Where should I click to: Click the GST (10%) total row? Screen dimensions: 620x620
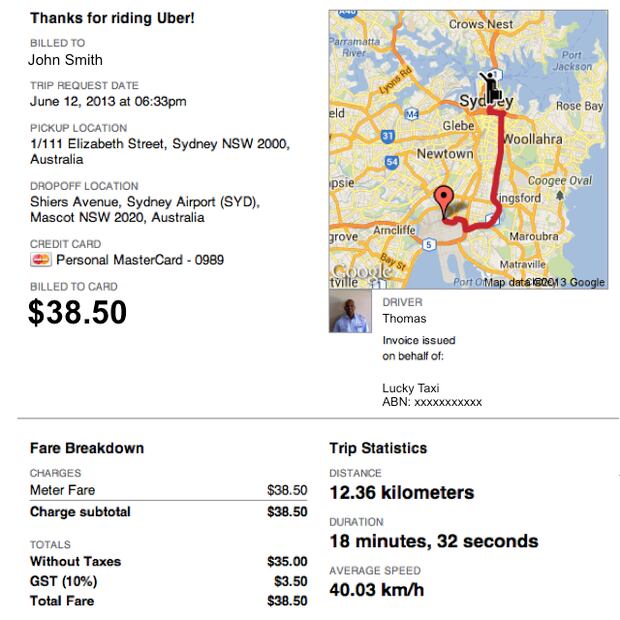pyautogui.click(x=169, y=581)
